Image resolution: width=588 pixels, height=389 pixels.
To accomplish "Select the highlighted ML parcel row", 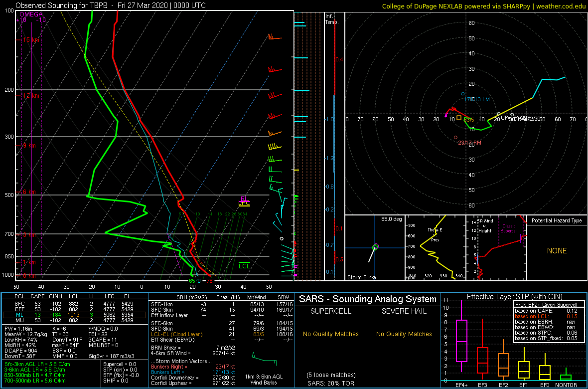I will 75,314.
